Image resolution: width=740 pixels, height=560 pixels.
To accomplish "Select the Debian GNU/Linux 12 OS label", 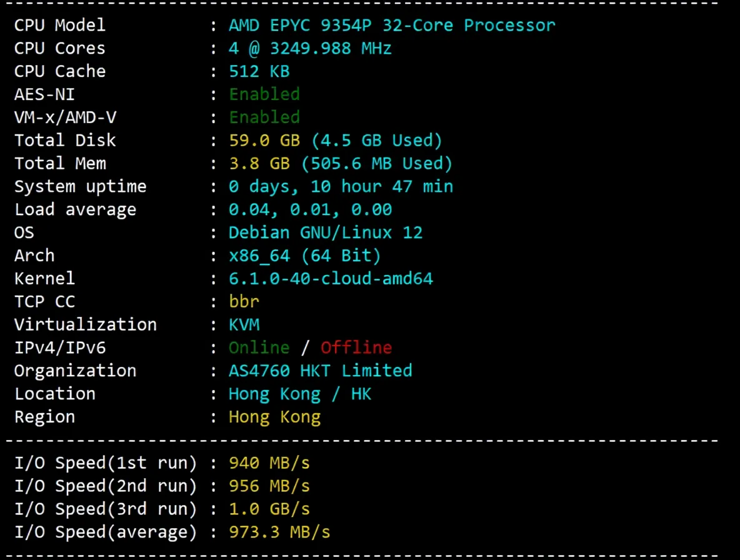I will pyautogui.click(x=326, y=232).
